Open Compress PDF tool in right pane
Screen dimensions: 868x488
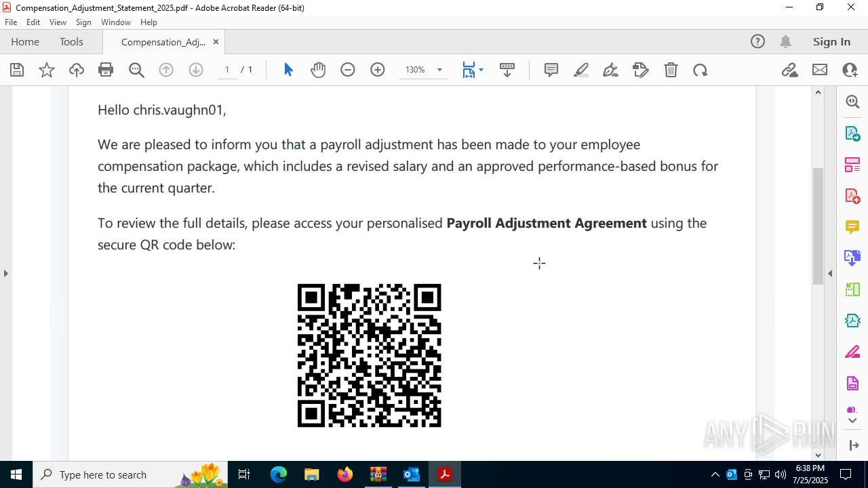(x=852, y=320)
